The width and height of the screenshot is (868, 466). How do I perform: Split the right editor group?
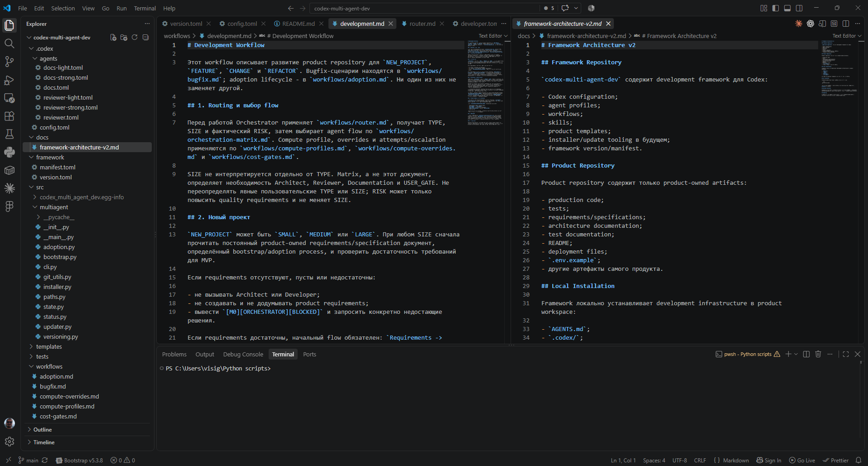[846, 24]
